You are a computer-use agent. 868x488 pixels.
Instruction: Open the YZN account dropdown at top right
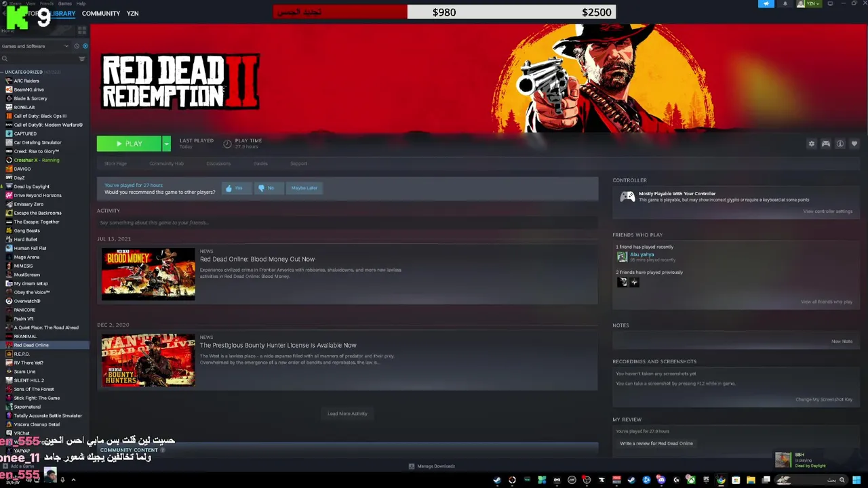point(809,4)
